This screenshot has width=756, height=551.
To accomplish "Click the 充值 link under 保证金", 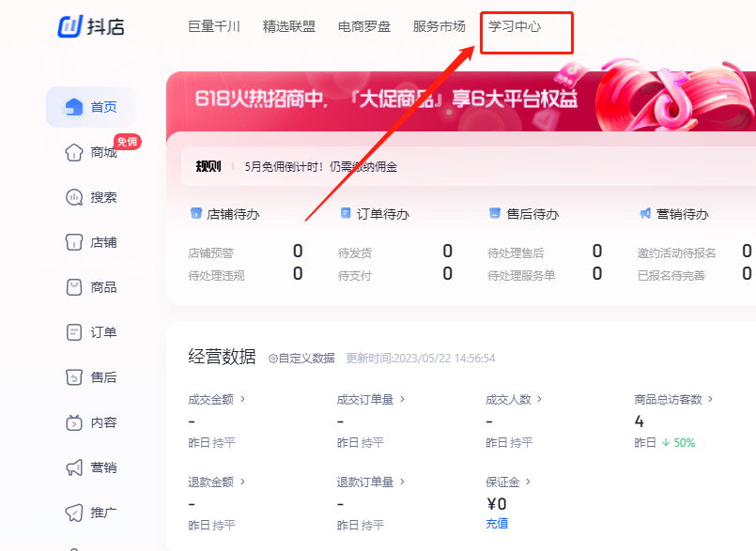I will (x=497, y=523).
